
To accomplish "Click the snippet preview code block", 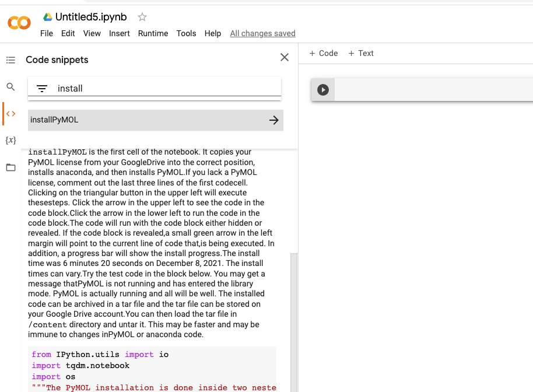I will (152, 370).
